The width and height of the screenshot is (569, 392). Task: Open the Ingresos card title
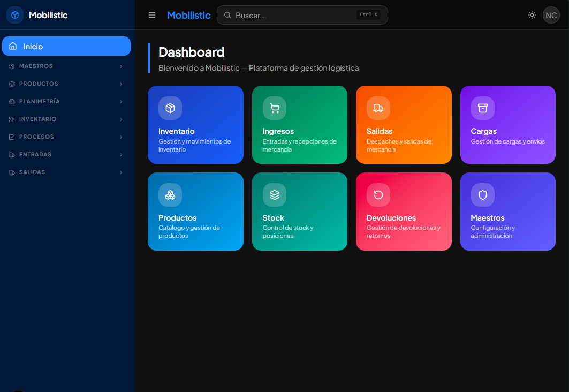tap(278, 131)
